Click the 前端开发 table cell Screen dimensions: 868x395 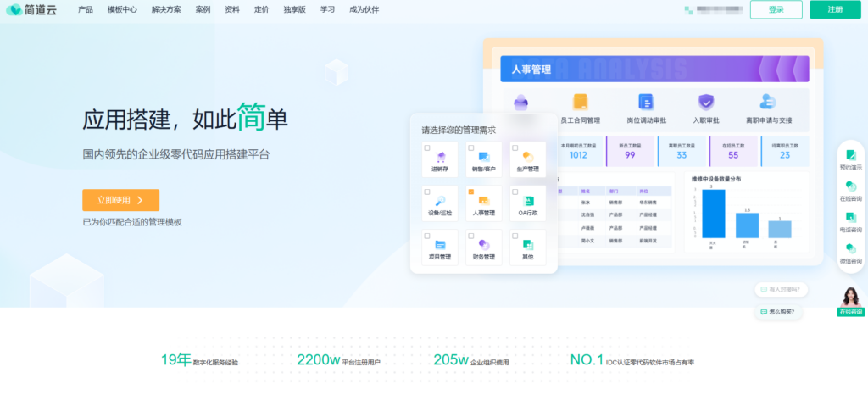pyautogui.click(x=648, y=242)
